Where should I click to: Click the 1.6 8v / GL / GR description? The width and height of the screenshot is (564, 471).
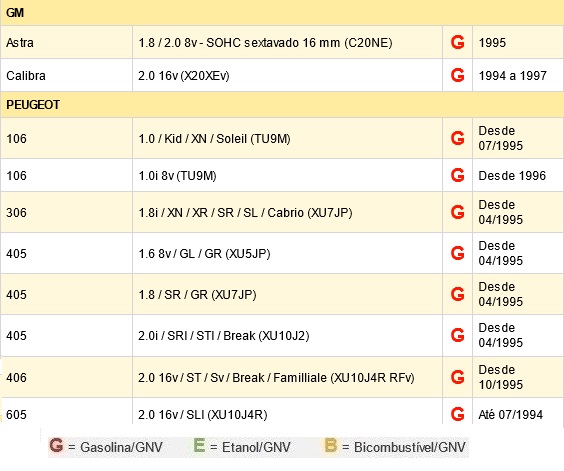pos(204,254)
